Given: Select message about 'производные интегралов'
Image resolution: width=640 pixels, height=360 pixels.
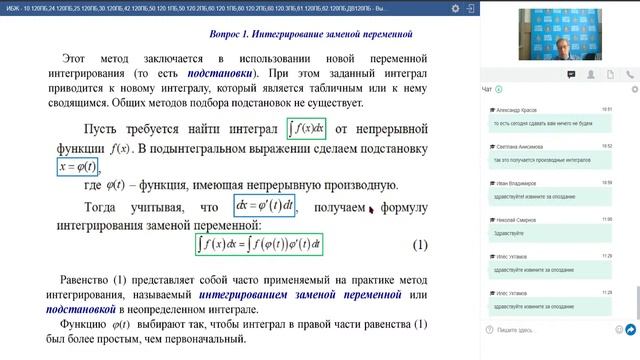Looking at the screenshot, I should 550,160.
